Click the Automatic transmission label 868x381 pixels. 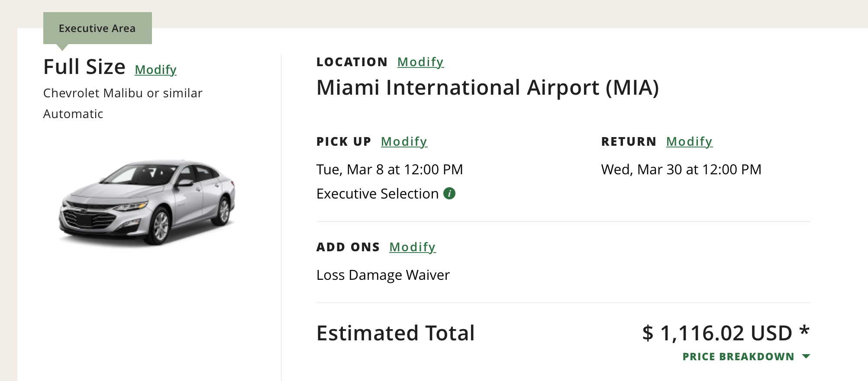click(x=73, y=114)
